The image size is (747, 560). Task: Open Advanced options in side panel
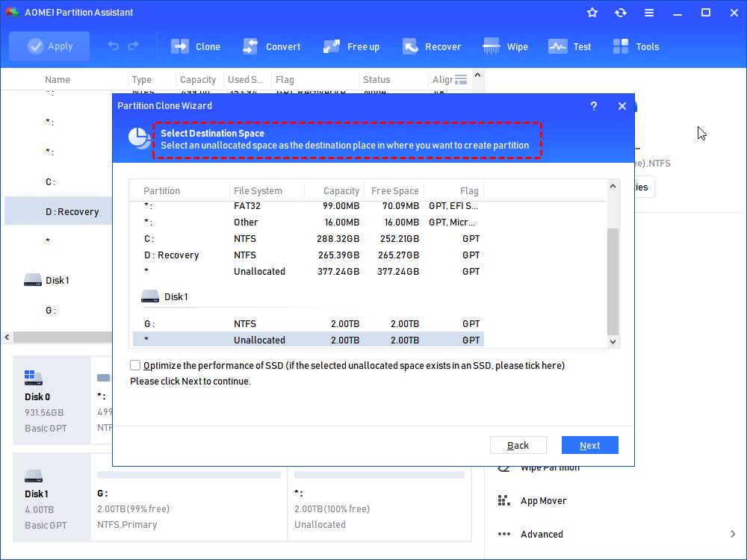(542, 534)
